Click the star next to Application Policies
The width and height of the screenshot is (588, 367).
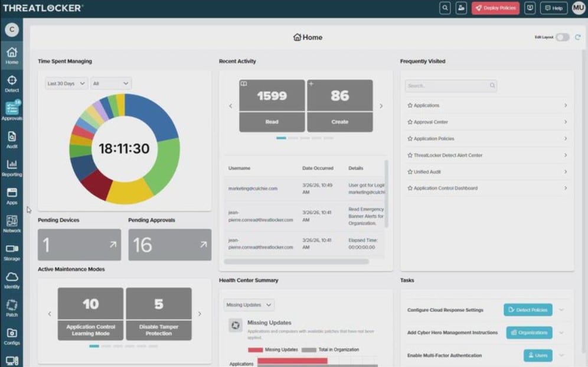point(410,138)
